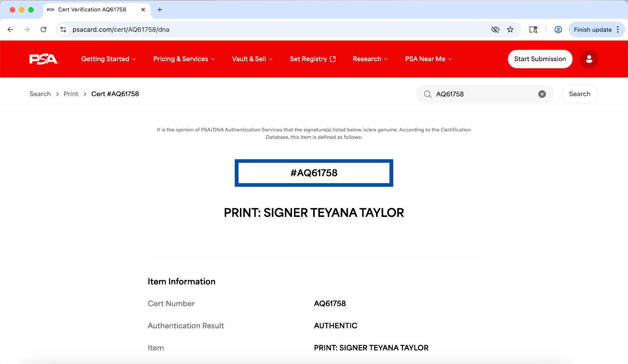The width and height of the screenshot is (628, 364).
Task: Click the Start Submission button
Action: click(x=540, y=59)
